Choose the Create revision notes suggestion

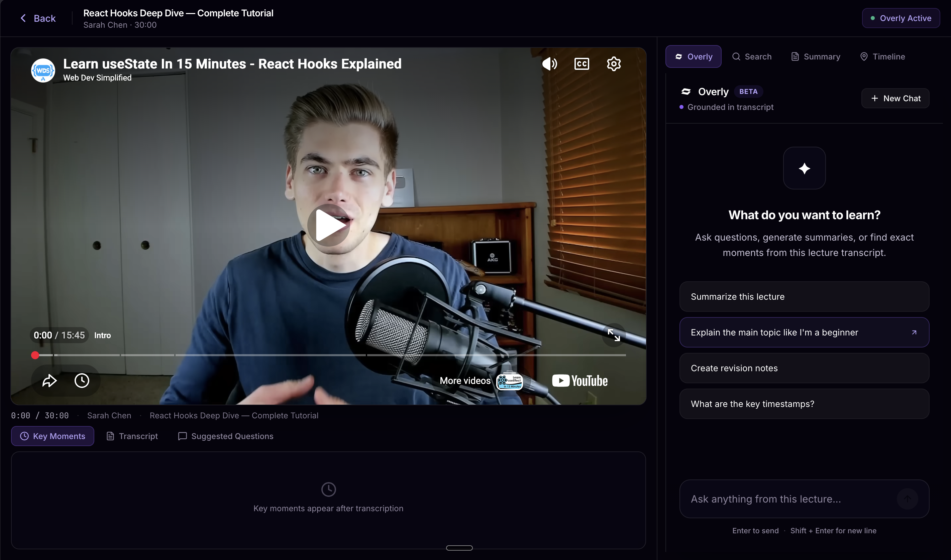(x=804, y=368)
